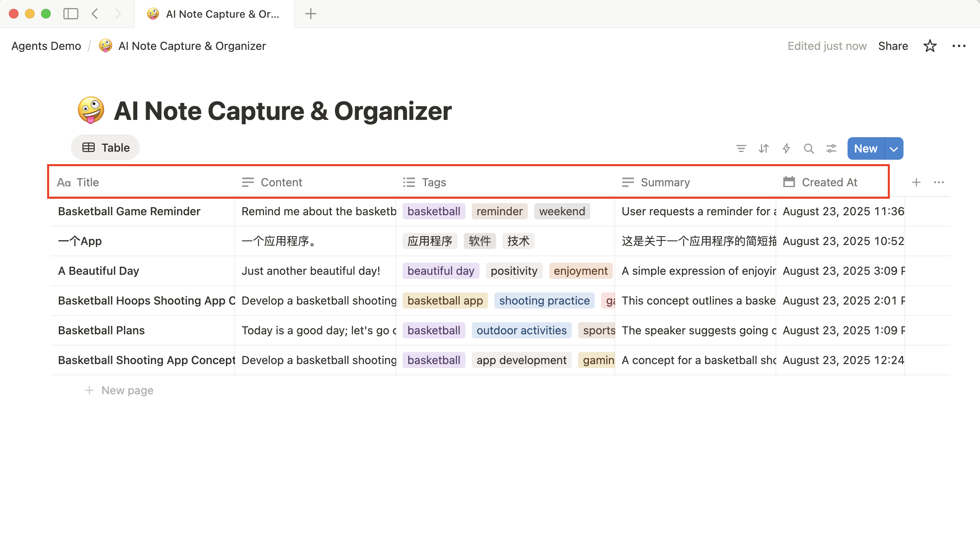This screenshot has width=980, height=556.
Task: Open the 'A Beautiful Day' row
Action: pos(99,271)
